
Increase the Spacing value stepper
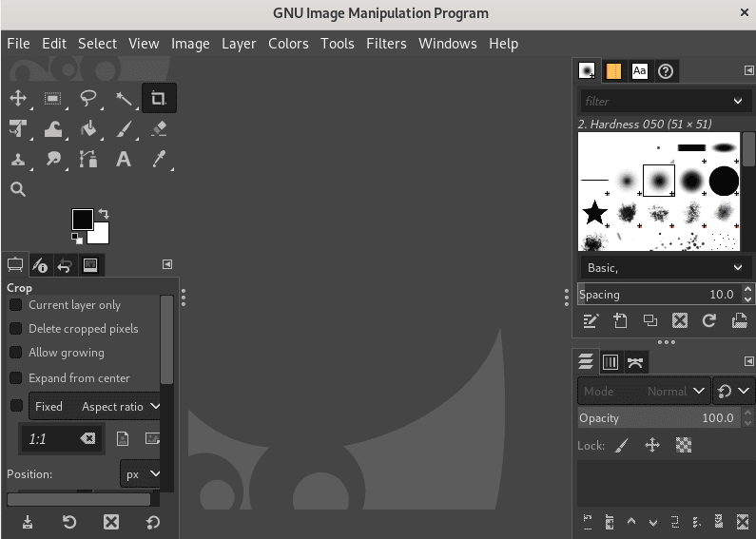pyautogui.click(x=747, y=289)
